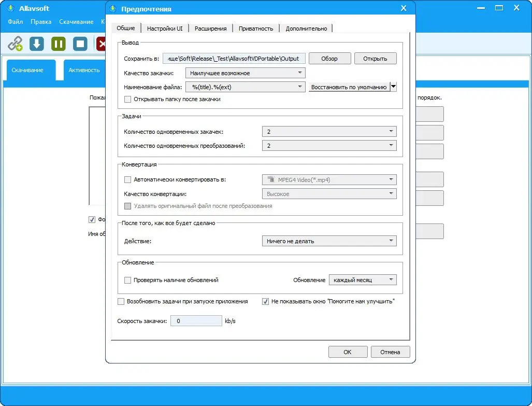
Task: Click the Обзор button
Action: coord(329,58)
